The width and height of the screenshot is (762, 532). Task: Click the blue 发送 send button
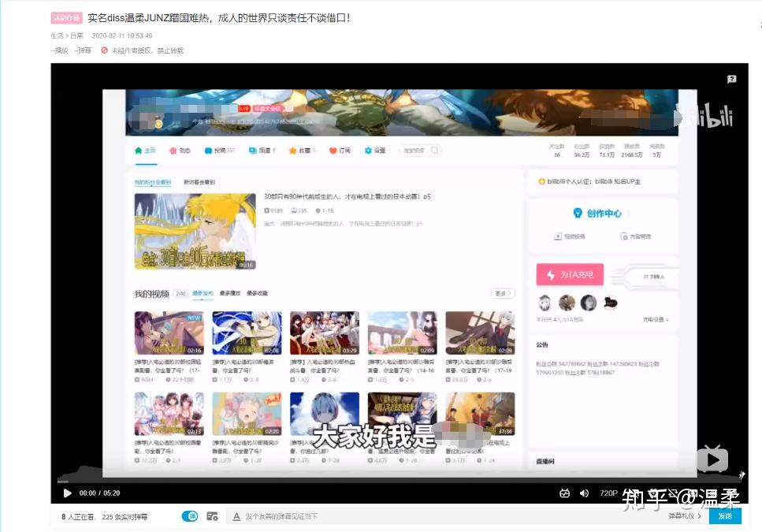[x=725, y=516]
